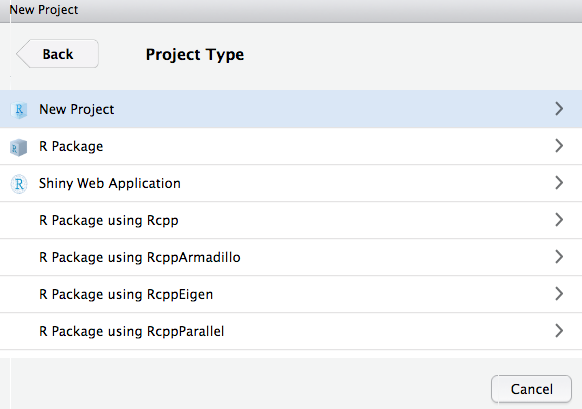The image size is (582, 409).
Task: Select the "New Project" list entry text
Action: [76, 109]
